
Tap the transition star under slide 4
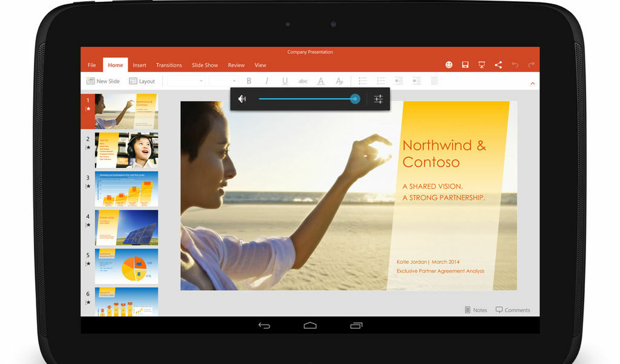tap(88, 225)
